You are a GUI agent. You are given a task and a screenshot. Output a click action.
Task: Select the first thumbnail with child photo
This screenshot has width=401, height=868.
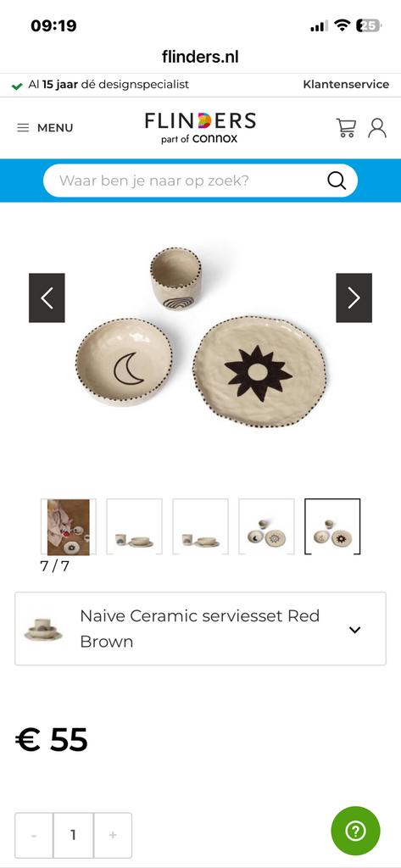click(68, 527)
